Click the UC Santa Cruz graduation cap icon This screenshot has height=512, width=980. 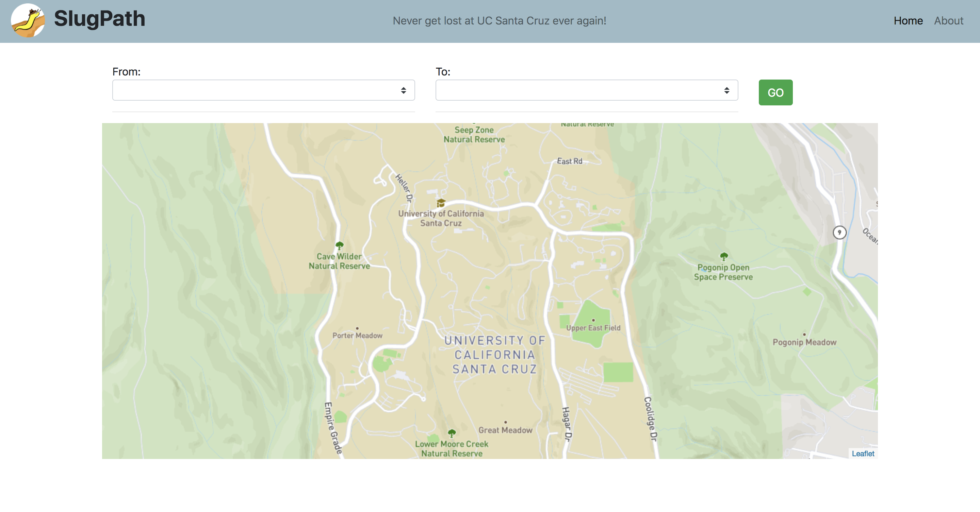coord(441,203)
